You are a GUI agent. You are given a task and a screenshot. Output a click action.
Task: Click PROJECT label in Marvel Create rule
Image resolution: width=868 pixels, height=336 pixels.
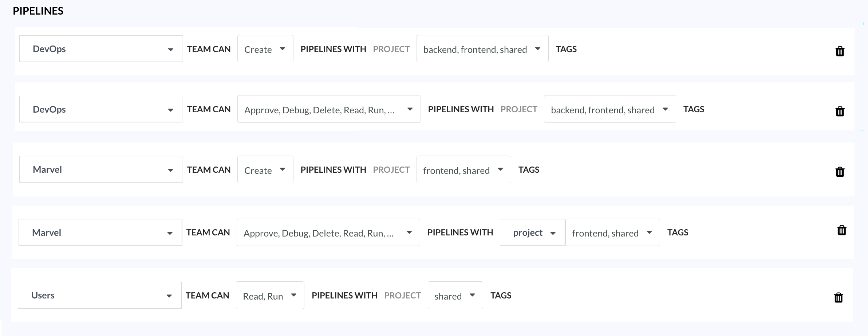pos(391,170)
